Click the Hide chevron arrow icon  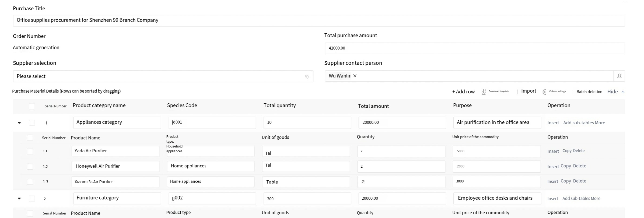tap(623, 92)
